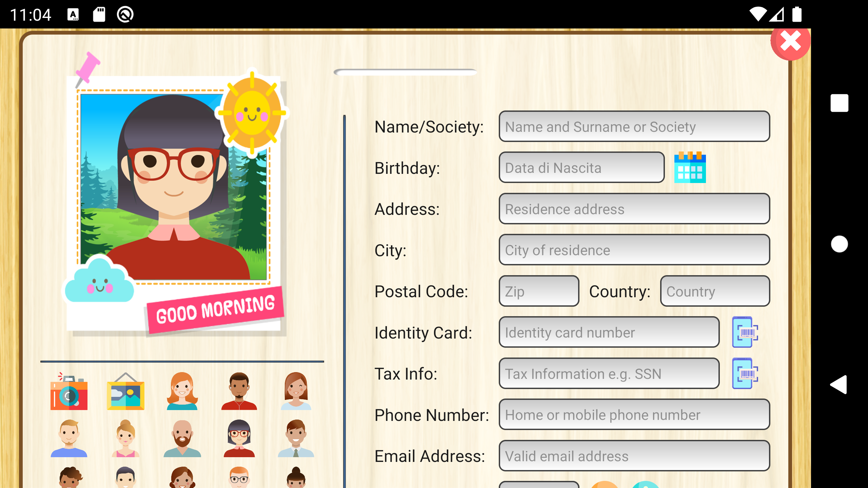Select the Zip postal code field

[x=539, y=291]
